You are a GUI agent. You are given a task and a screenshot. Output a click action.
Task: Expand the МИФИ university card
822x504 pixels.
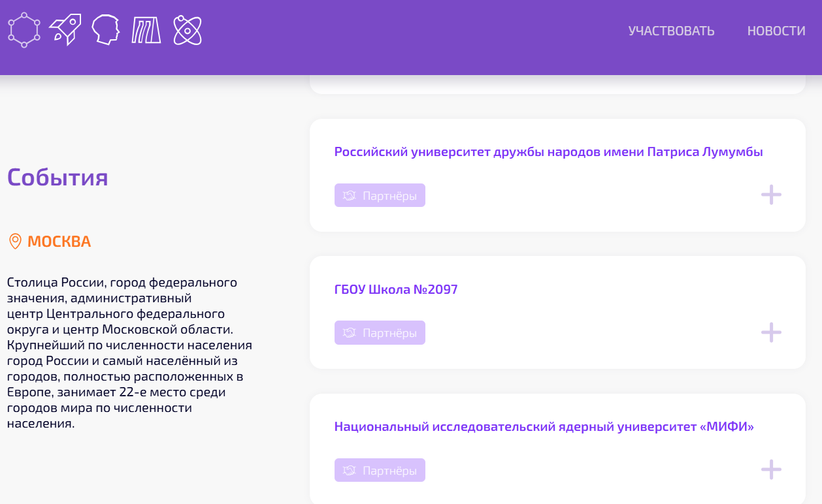771,469
